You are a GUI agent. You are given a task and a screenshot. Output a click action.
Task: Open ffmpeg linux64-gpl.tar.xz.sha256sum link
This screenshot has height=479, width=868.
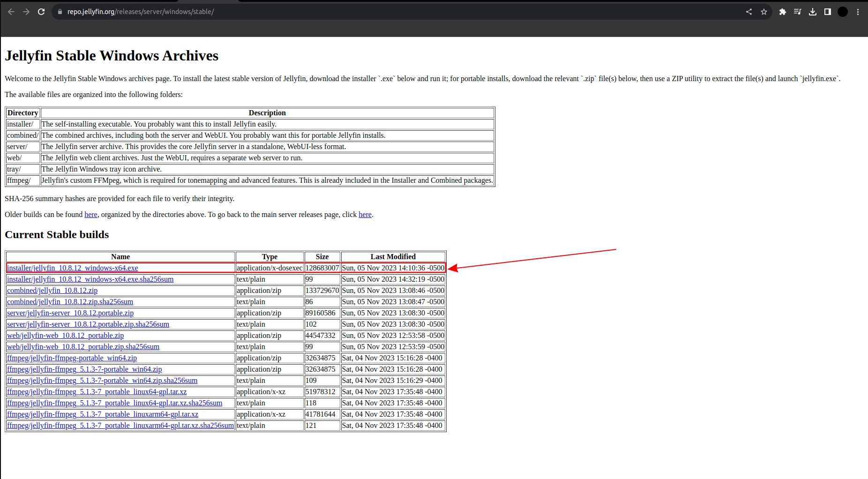click(x=114, y=403)
